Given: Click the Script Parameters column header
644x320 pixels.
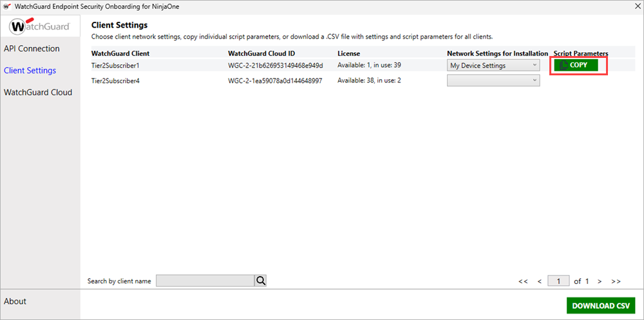Looking at the screenshot, I should click(x=581, y=53).
